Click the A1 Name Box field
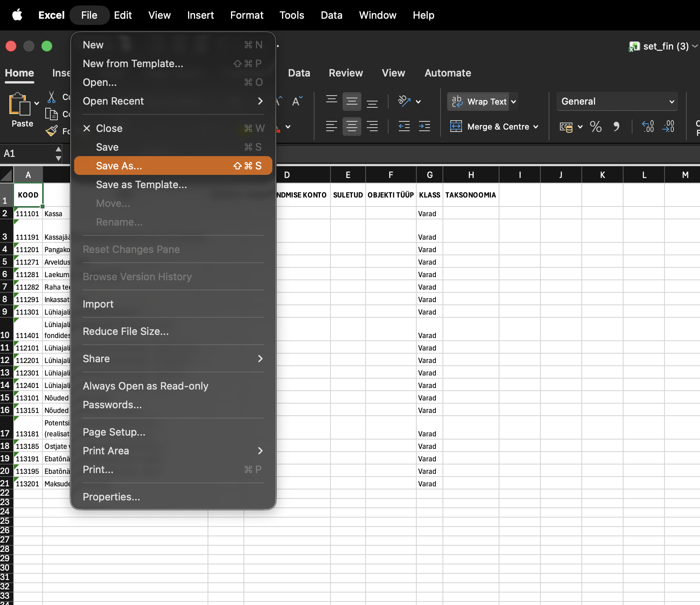The image size is (700, 605). coord(27,153)
